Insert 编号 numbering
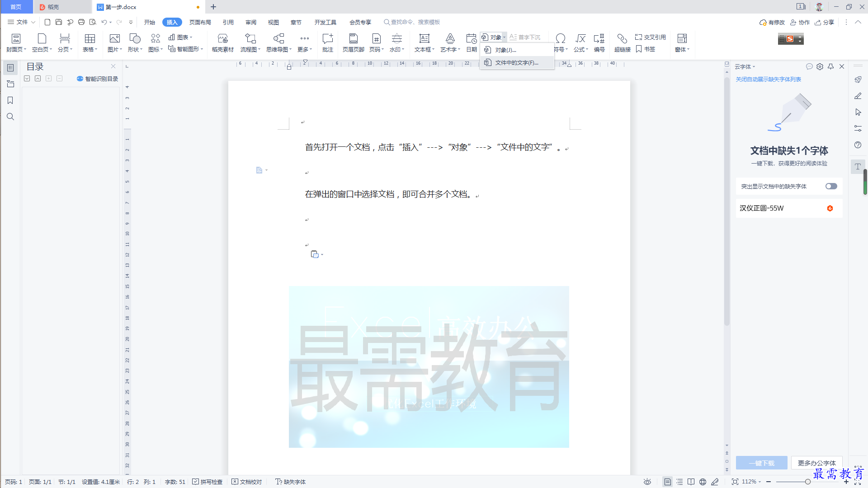This screenshot has width=868, height=488. click(x=599, y=43)
